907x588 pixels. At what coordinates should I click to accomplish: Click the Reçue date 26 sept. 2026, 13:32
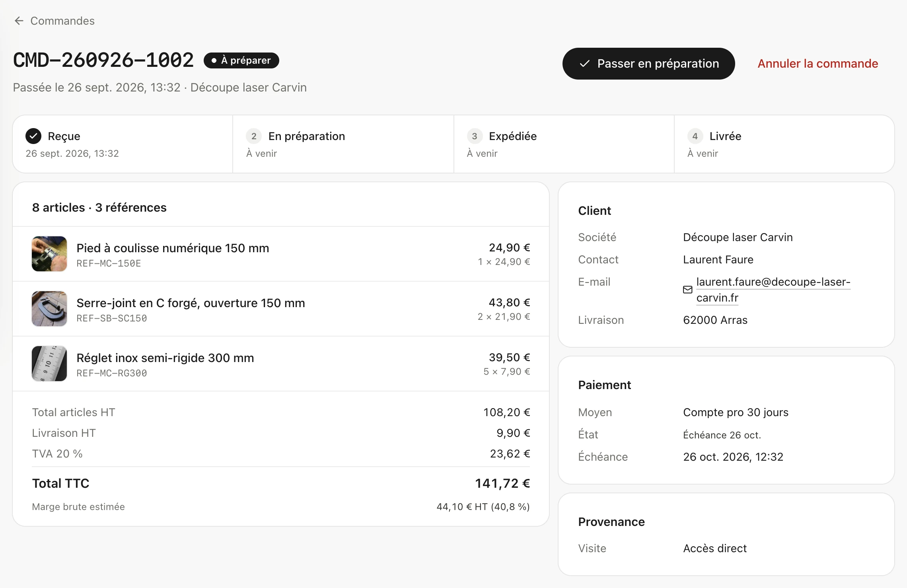72,154
